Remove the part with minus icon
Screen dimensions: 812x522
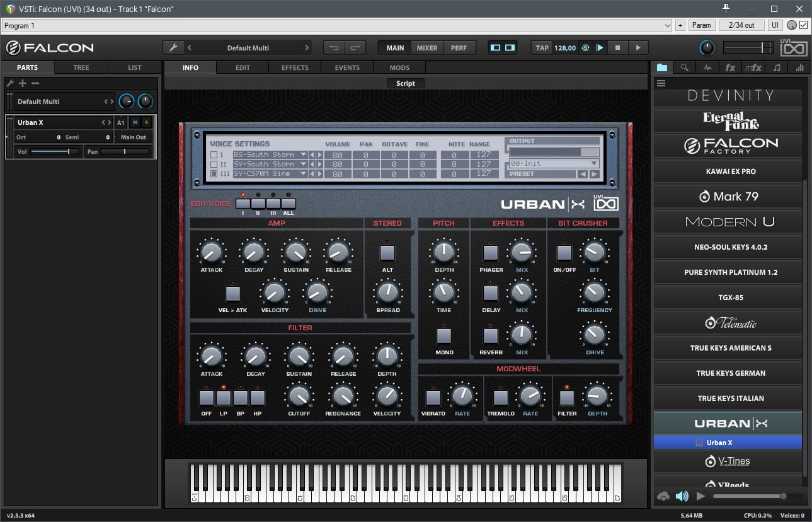coord(35,83)
